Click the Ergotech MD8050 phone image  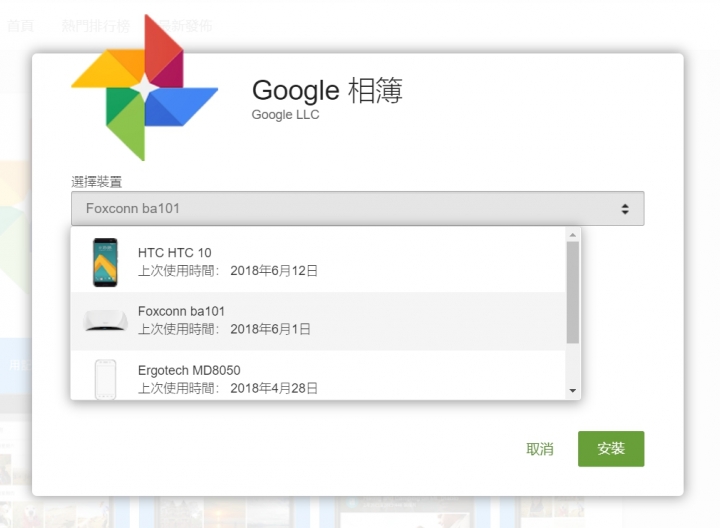pos(106,380)
